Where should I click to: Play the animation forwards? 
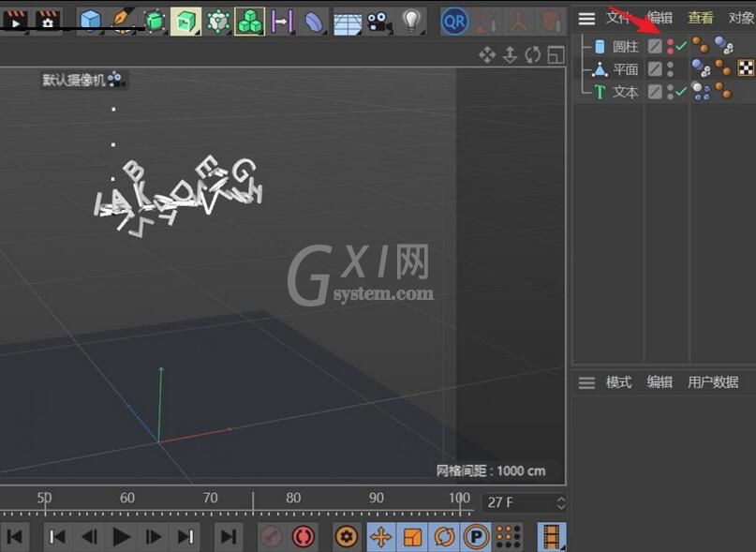[x=122, y=537]
